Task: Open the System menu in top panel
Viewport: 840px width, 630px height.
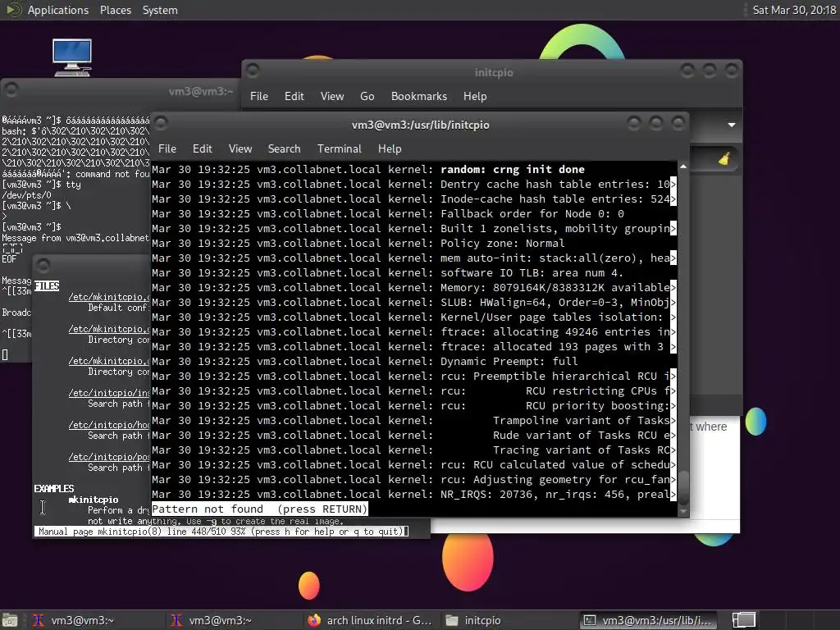Action: pos(160,10)
